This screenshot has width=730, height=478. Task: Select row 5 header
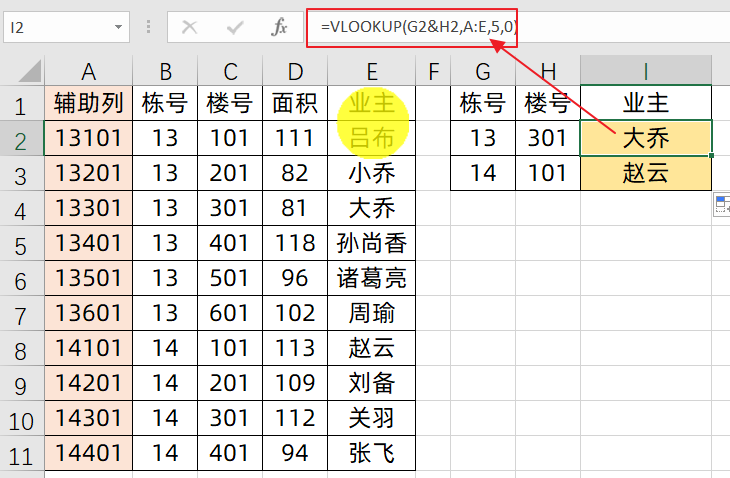coord(21,243)
